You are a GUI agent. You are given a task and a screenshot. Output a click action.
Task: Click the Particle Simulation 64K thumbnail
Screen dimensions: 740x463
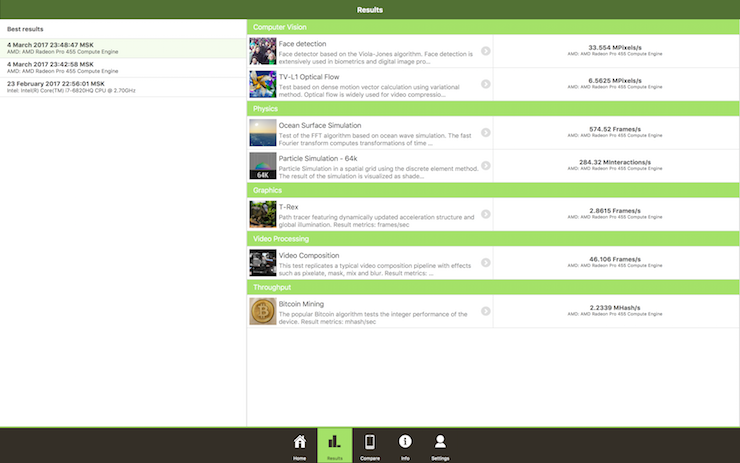coord(263,166)
